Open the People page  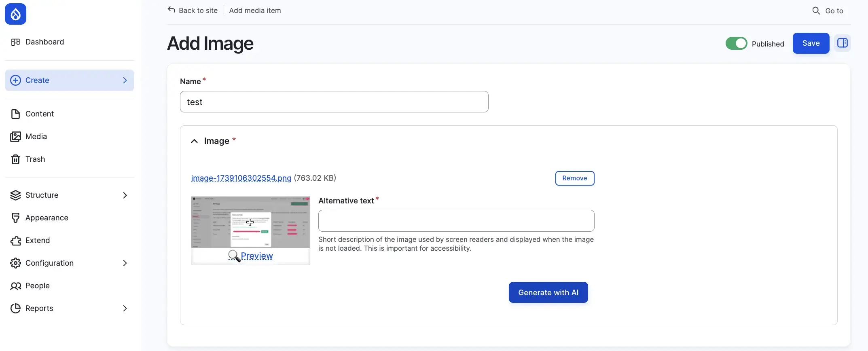[37, 286]
